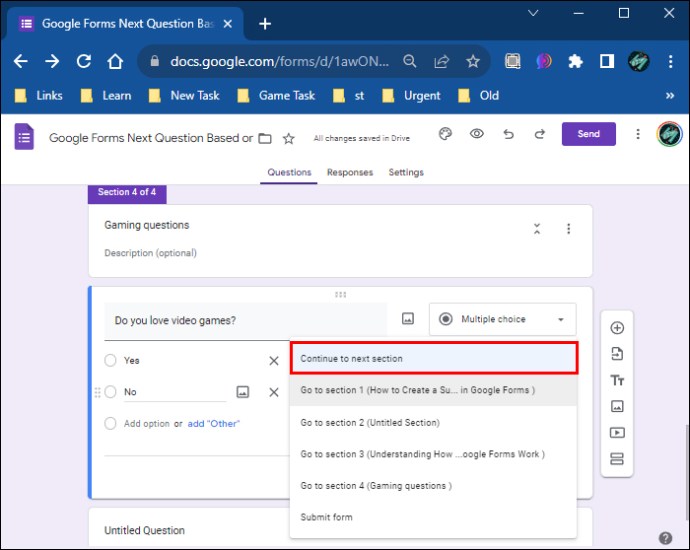Redo the last change in Forms

(x=540, y=134)
